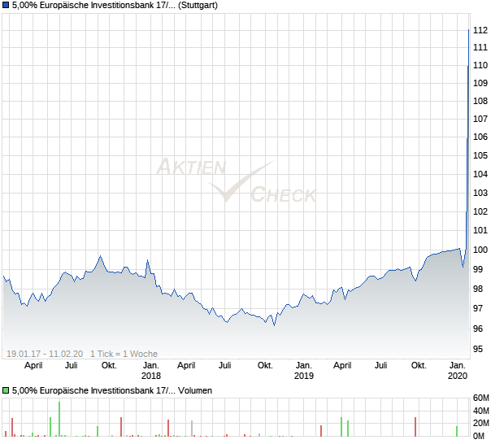This screenshot has width=504, height=444.
Task: Click the 100 price axis label
Action: tap(480, 250)
